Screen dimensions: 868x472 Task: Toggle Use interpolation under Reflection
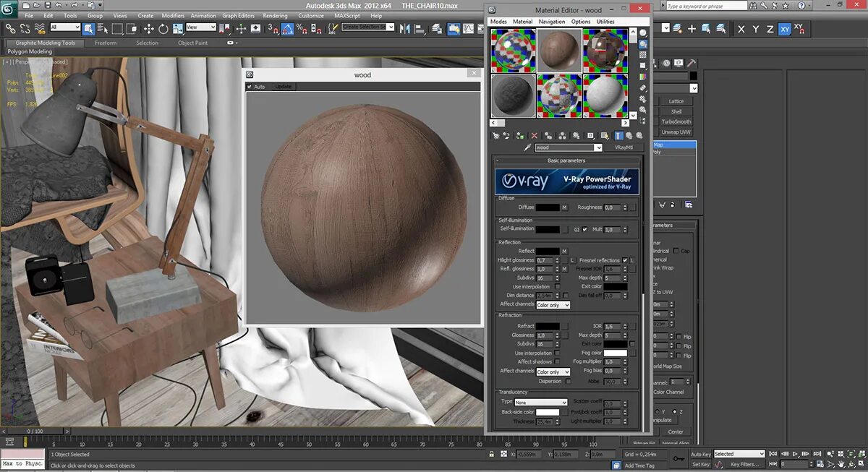point(557,287)
